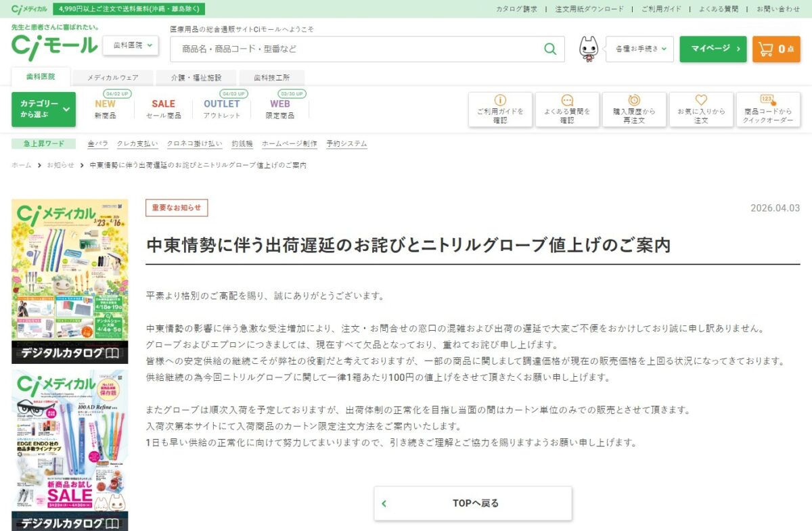The width and height of the screenshot is (812, 531).
Task: Click the search magnifier icon
Action: point(550,49)
